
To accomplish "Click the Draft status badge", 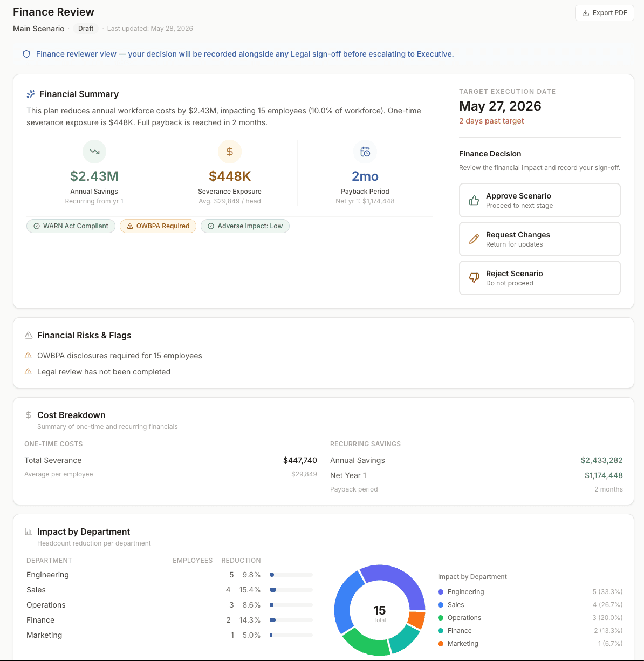I will click(x=86, y=29).
